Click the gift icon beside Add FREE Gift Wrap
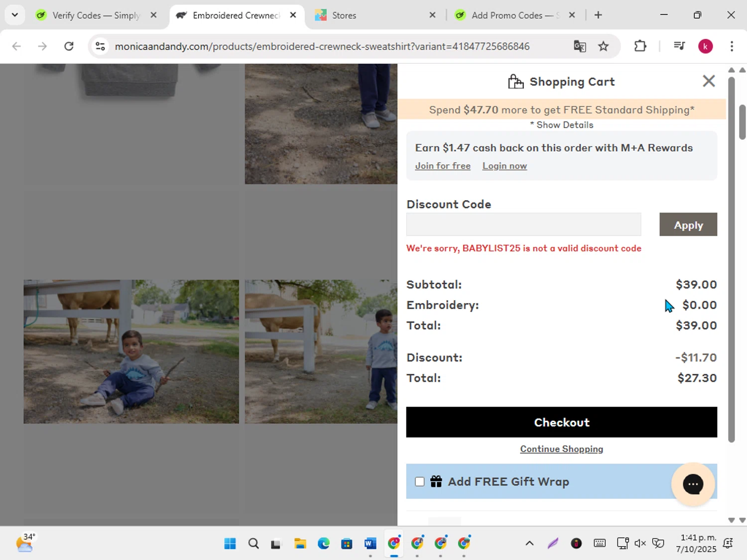Viewport: 747px width, 560px height. [x=436, y=481]
